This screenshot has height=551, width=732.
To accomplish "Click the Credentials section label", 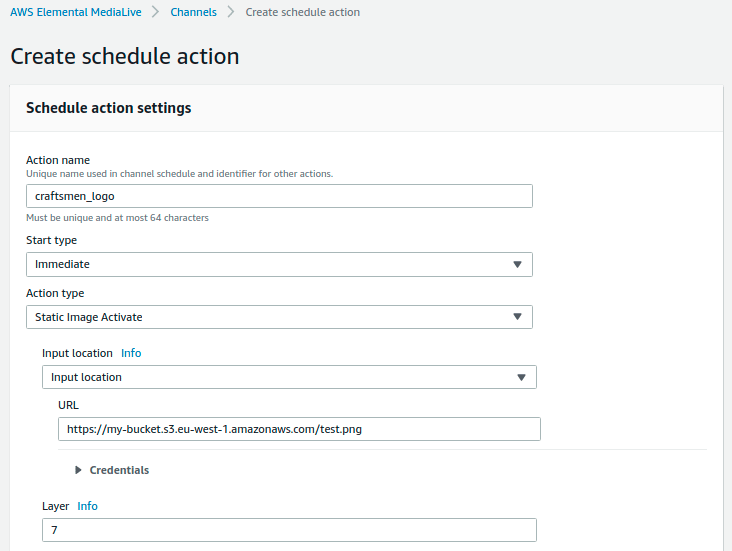I will [x=119, y=470].
